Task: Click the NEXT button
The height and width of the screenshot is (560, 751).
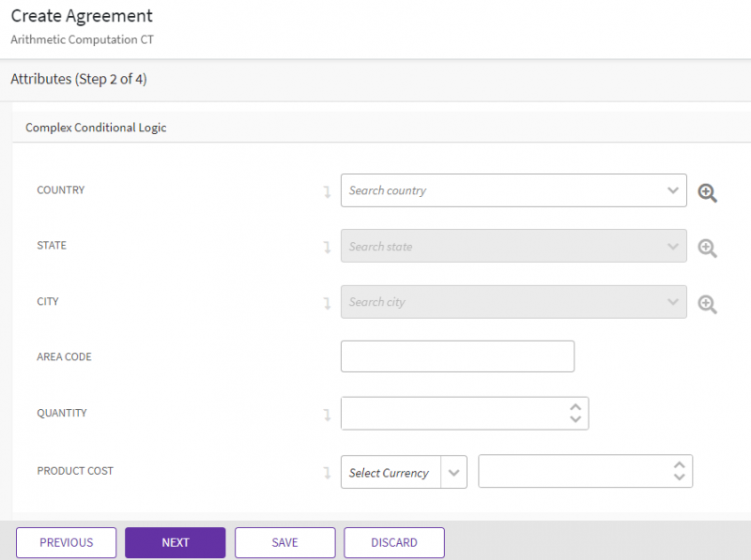Action: click(175, 542)
